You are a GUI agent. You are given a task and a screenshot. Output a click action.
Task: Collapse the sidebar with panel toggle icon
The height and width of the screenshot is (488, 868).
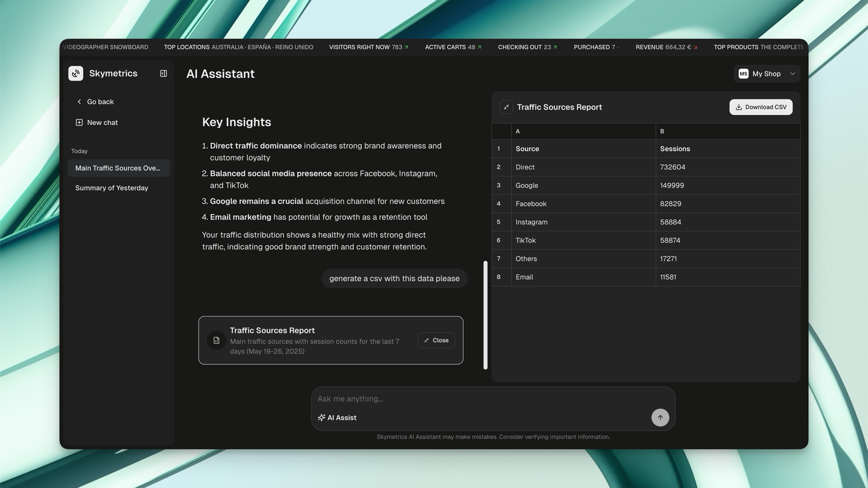tap(163, 73)
